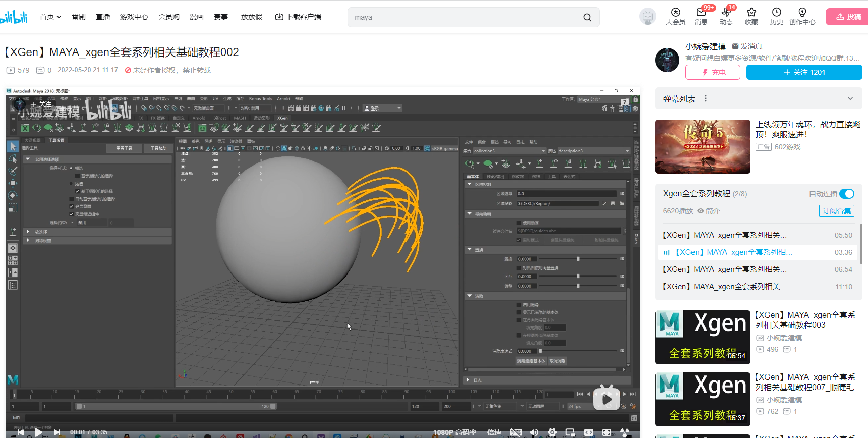Click the large TV play overlay button
The image size is (868, 438).
[x=607, y=399]
